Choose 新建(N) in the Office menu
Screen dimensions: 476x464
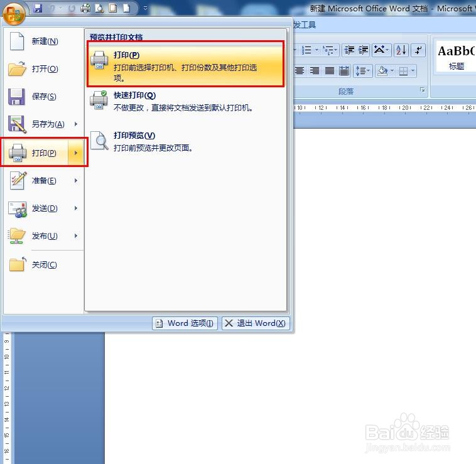43,41
